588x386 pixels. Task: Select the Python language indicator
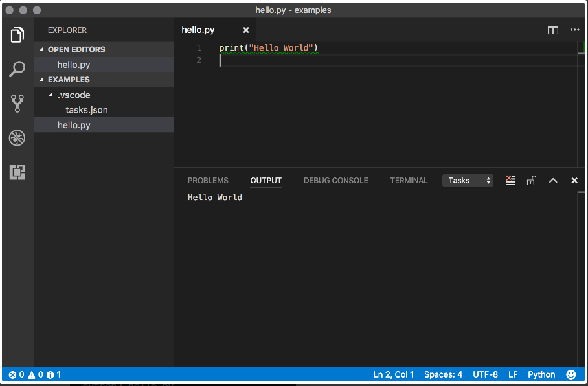tap(541, 374)
